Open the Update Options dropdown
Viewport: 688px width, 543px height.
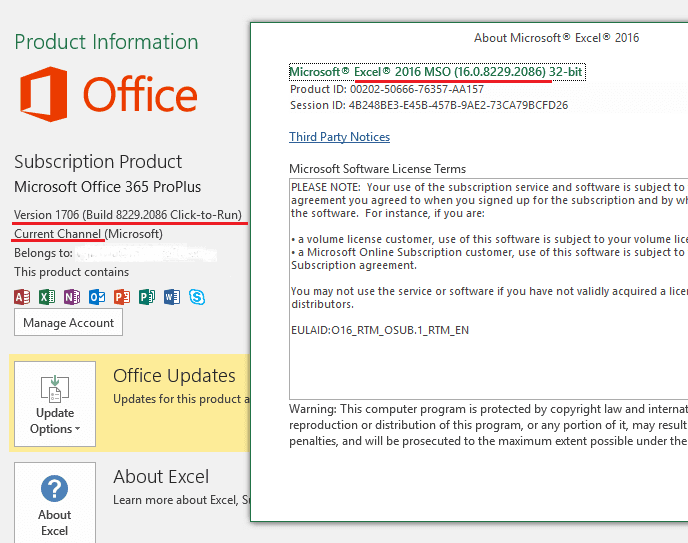55,404
